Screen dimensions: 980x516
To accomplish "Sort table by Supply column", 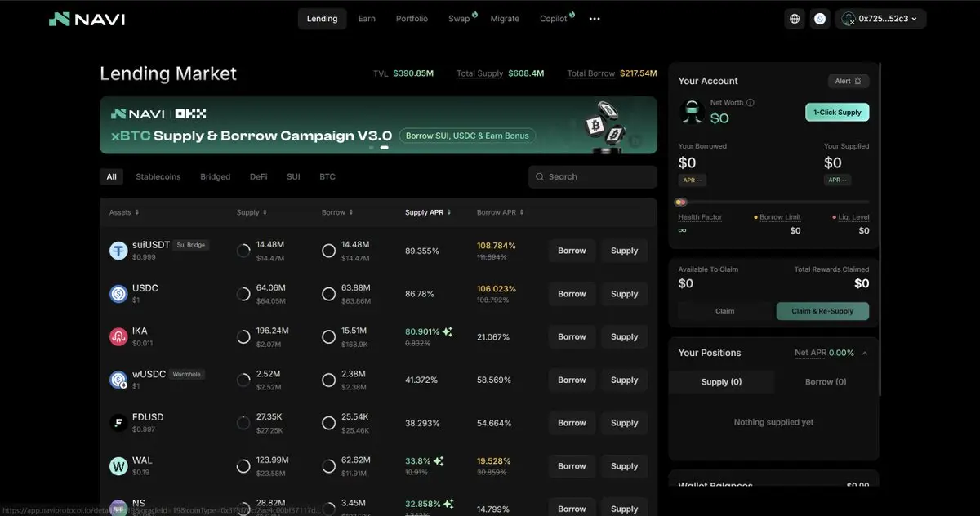I will pos(252,212).
